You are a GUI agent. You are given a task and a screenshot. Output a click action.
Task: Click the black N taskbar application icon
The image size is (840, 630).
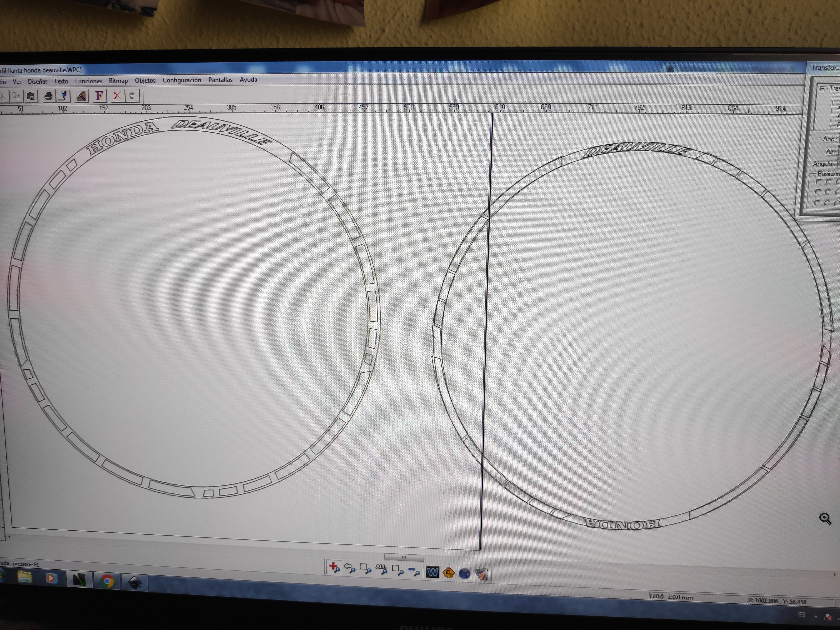[x=79, y=580]
